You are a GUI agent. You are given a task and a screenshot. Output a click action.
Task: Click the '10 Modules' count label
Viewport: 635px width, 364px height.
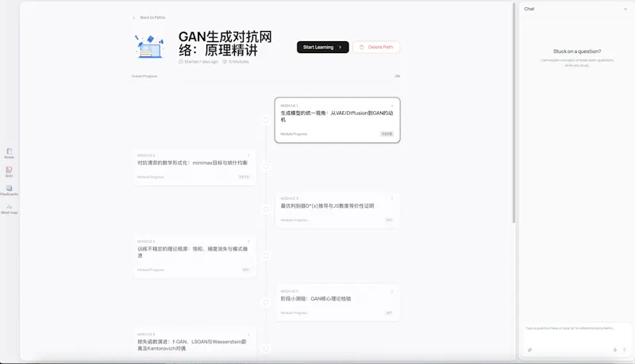(x=236, y=62)
